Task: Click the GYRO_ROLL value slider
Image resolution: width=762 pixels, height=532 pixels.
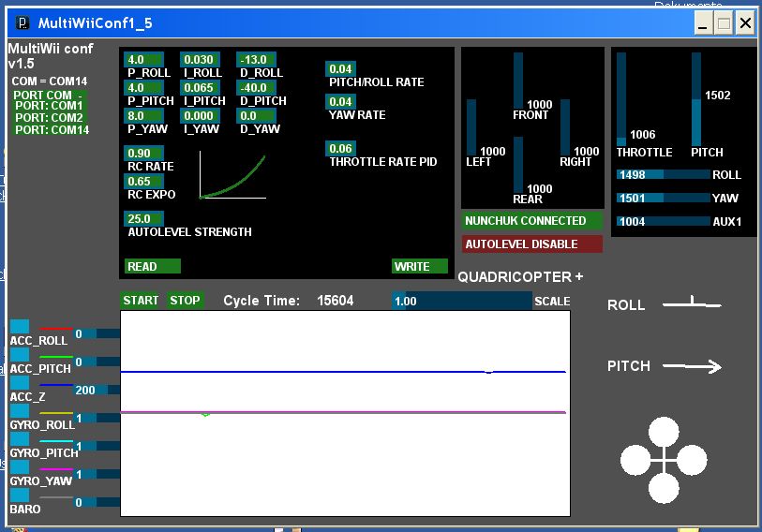Action: tap(97, 419)
